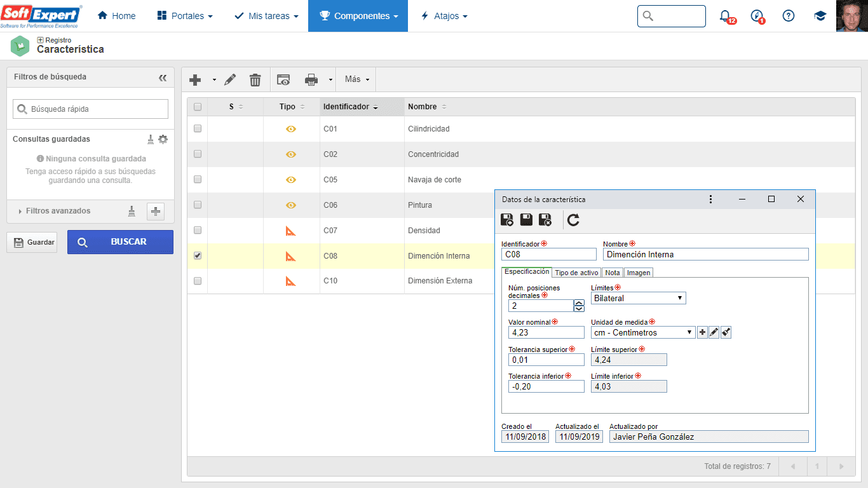Check the C05 Navaja de corte checkbox
This screenshot has width=868, height=488.
[x=198, y=179]
